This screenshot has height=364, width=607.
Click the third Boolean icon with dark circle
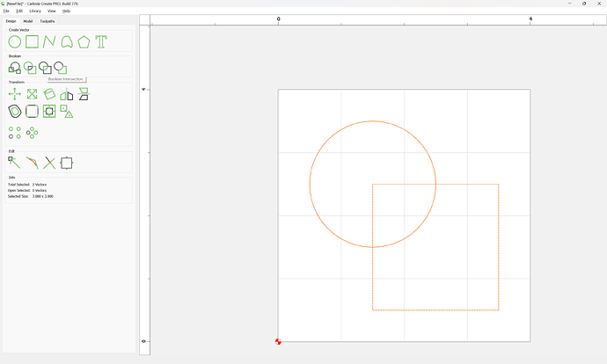pyautogui.click(x=45, y=68)
